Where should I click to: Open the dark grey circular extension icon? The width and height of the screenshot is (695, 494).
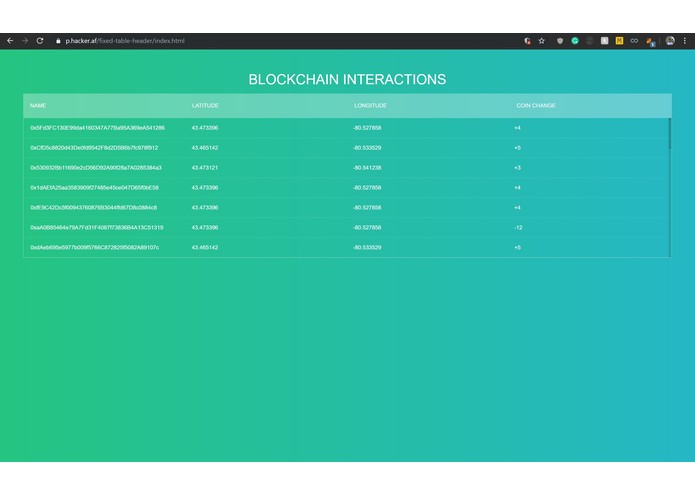pyautogui.click(x=590, y=41)
